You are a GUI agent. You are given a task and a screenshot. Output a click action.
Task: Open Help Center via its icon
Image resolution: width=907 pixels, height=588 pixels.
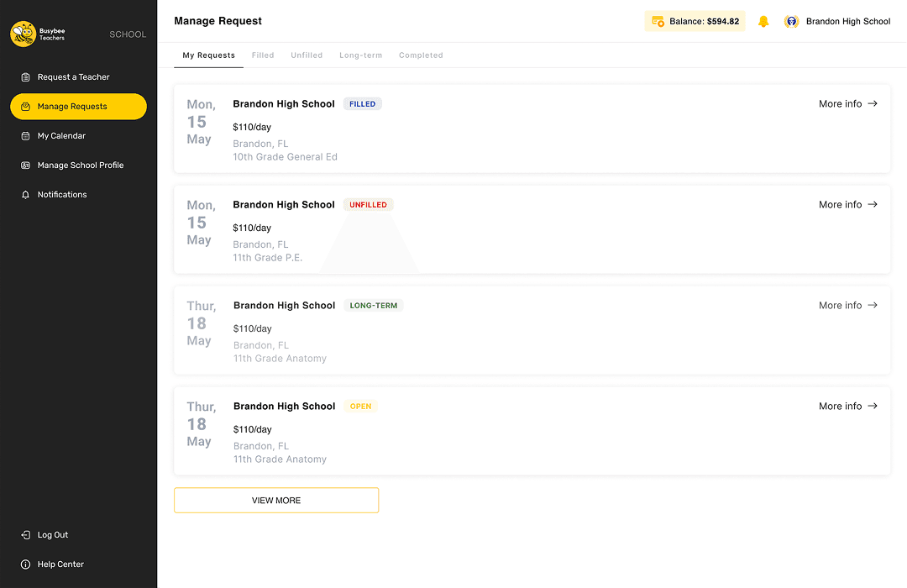[x=24, y=564]
